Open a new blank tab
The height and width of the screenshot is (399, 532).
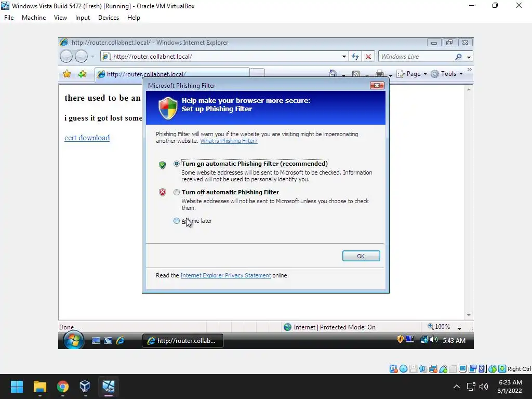pos(257,73)
